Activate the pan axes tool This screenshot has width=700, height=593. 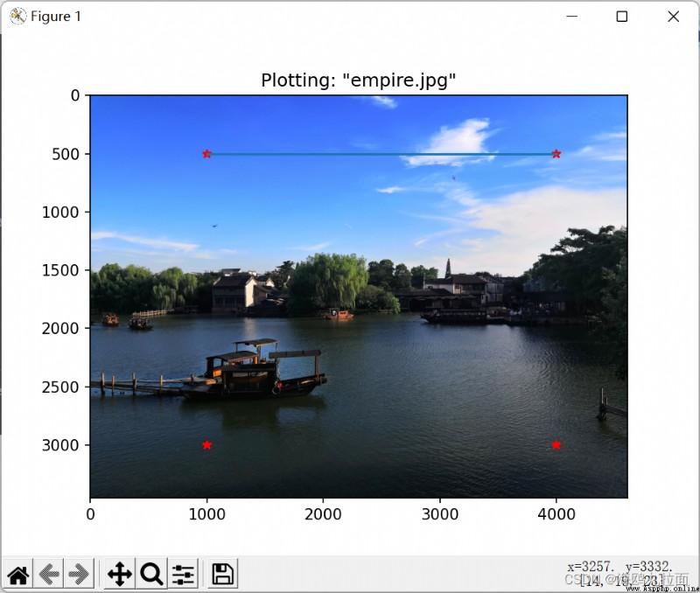point(120,574)
